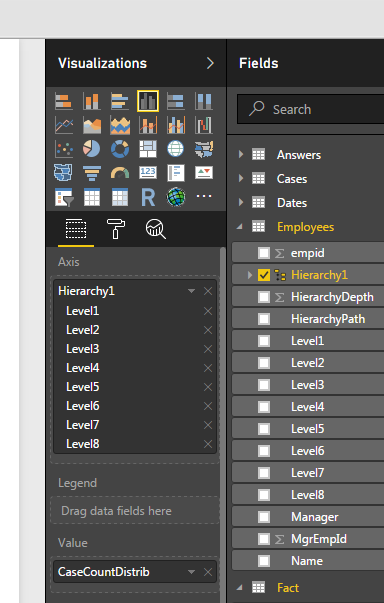Open the CaseCountDistrib value dropdown arrow
The height and width of the screenshot is (603, 384).
click(191, 572)
